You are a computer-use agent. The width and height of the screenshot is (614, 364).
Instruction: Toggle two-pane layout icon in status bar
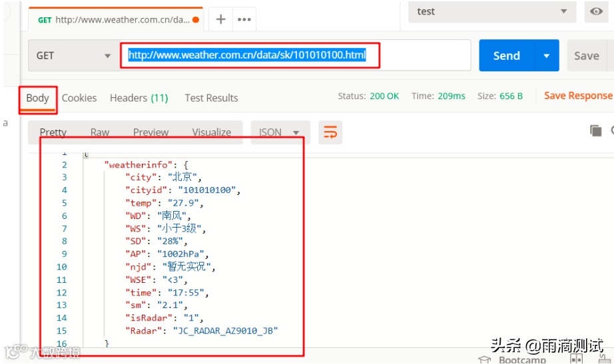(575, 359)
